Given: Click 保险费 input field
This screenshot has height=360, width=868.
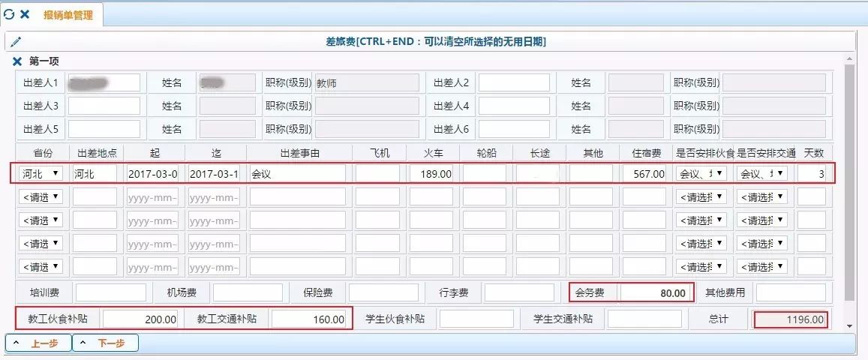Looking at the screenshot, I should 383,292.
